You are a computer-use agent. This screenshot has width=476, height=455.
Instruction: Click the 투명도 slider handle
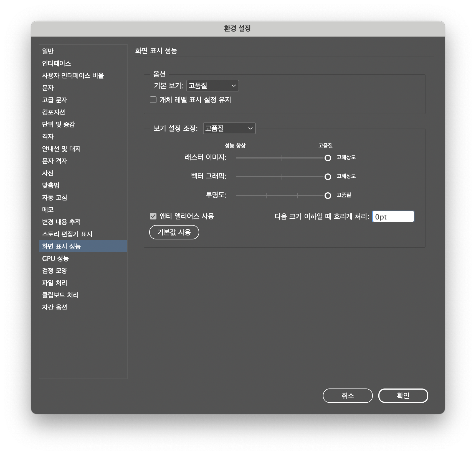(x=328, y=196)
